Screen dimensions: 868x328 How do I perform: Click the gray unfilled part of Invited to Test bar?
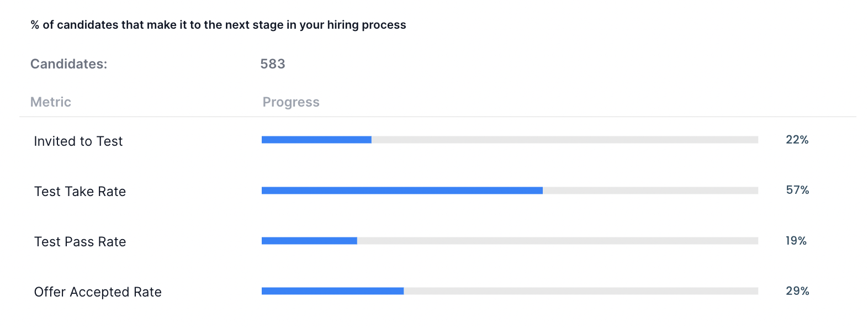click(x=564, y=140)
